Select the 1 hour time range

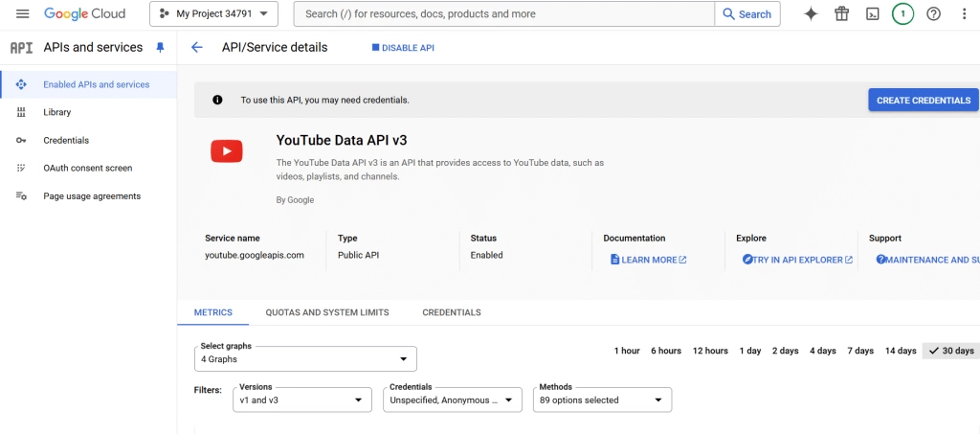[x=627, y=351]
